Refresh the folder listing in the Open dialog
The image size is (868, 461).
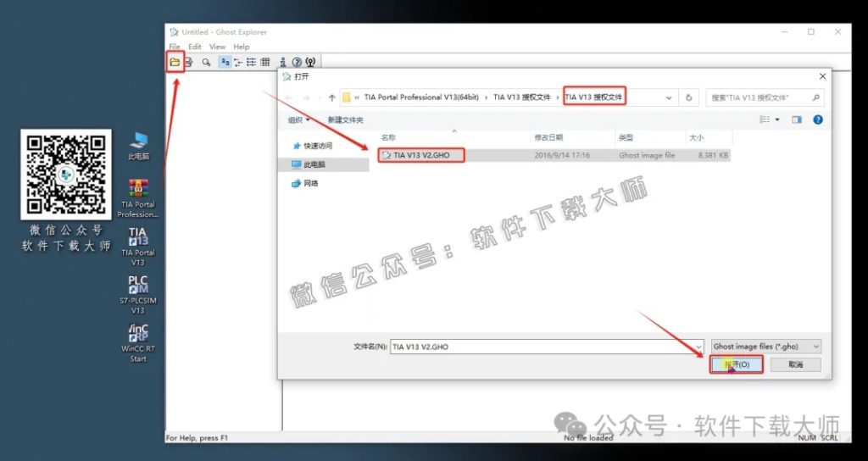[x=688, y=97]
